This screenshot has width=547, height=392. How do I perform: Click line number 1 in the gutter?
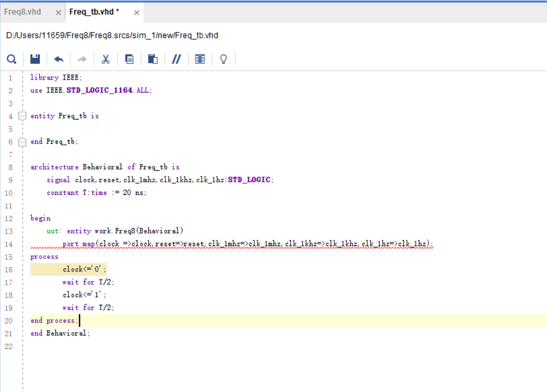point(10,78)
